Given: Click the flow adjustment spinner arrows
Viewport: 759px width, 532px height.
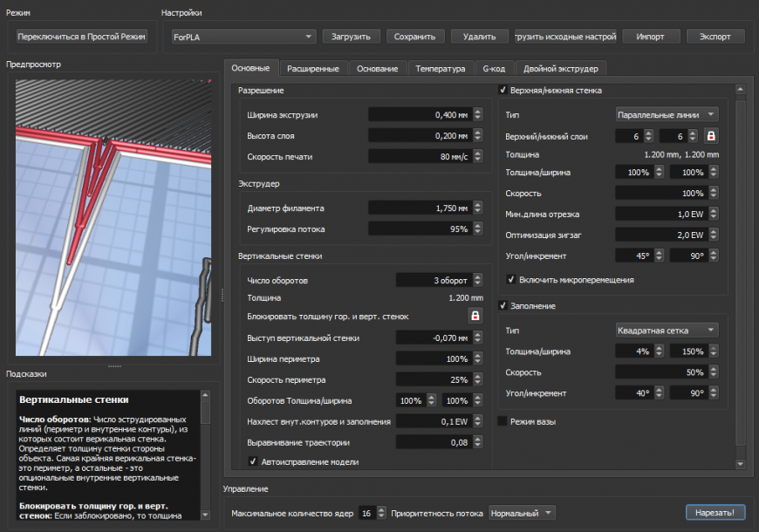Looking at the screenshot, I should click(478, 229).
